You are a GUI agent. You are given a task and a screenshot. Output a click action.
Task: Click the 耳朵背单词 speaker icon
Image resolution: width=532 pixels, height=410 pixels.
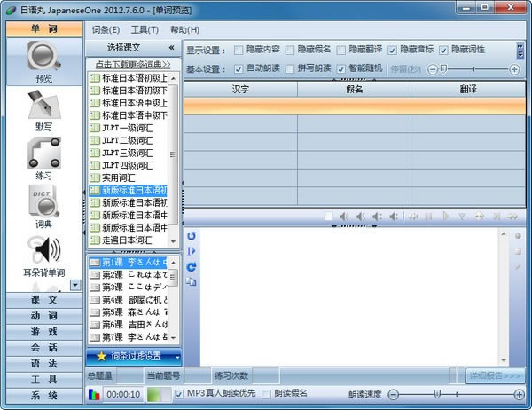pyautogui.click(x=43, y=249)
